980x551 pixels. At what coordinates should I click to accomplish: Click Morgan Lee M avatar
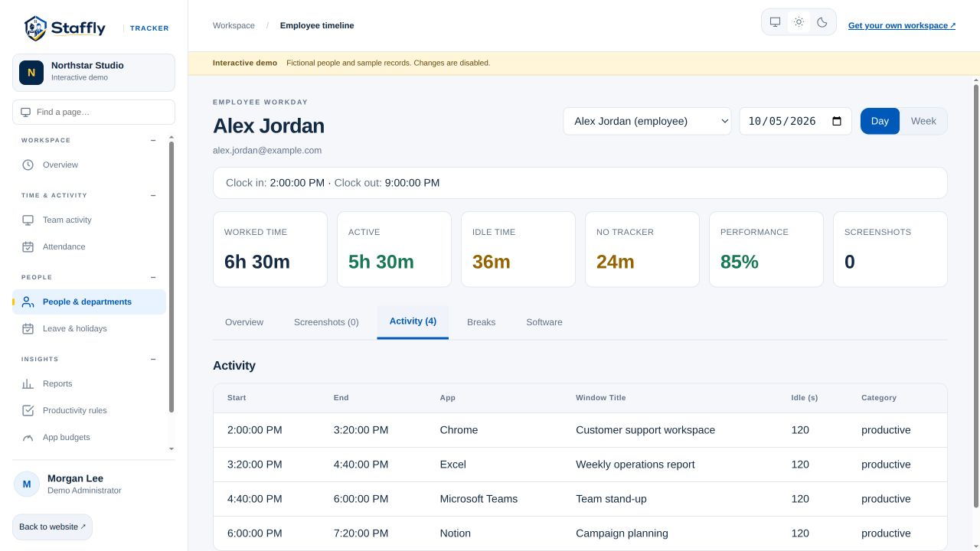27,484
